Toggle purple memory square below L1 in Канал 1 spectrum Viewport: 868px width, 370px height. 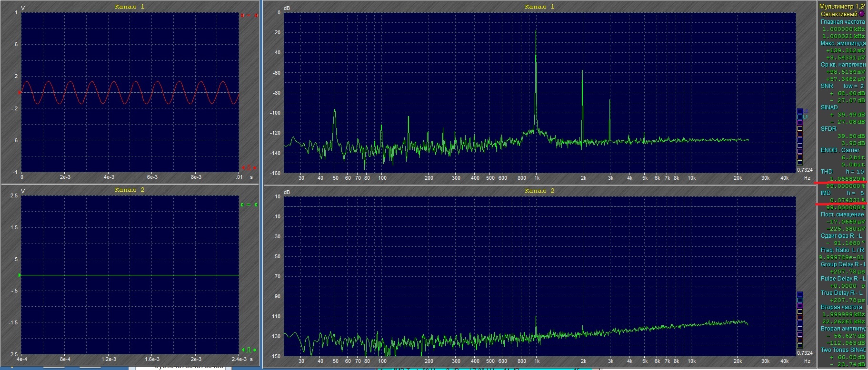800,123
